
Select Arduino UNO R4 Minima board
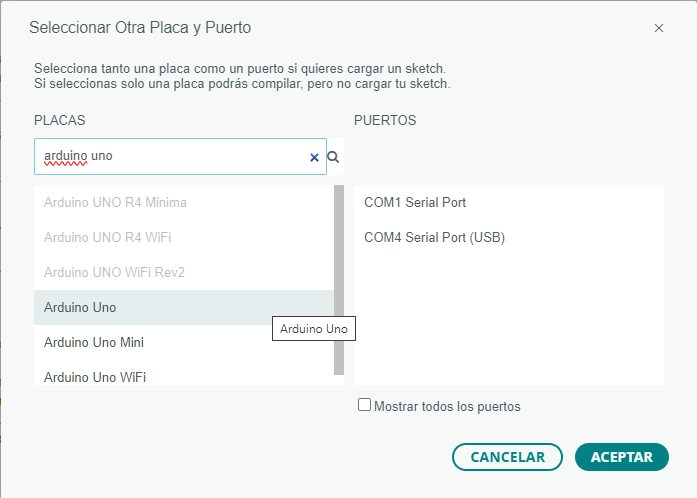pos(115,202)
